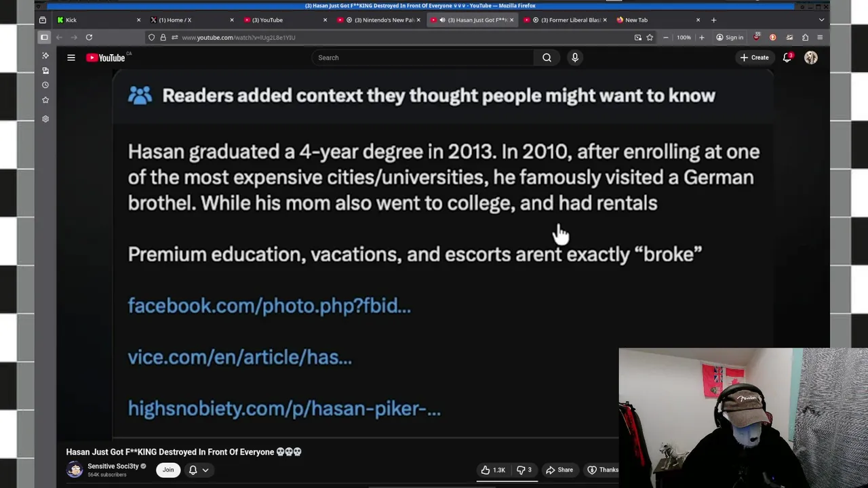Zoom in with the plus button
The height and width of the screenshot is (488, 868).
[x=702, y=37]
